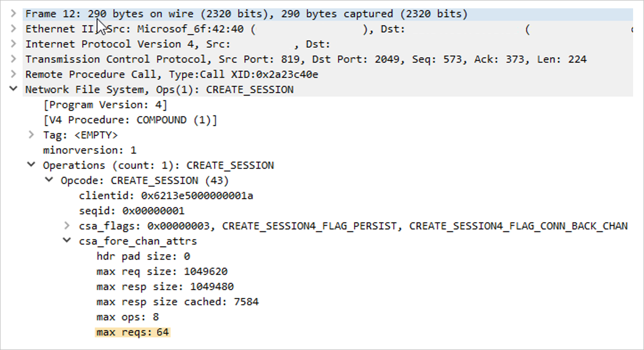The image size is (644, 350).
Task: Expand the csa_flags field details
Action: coord(68,226)
